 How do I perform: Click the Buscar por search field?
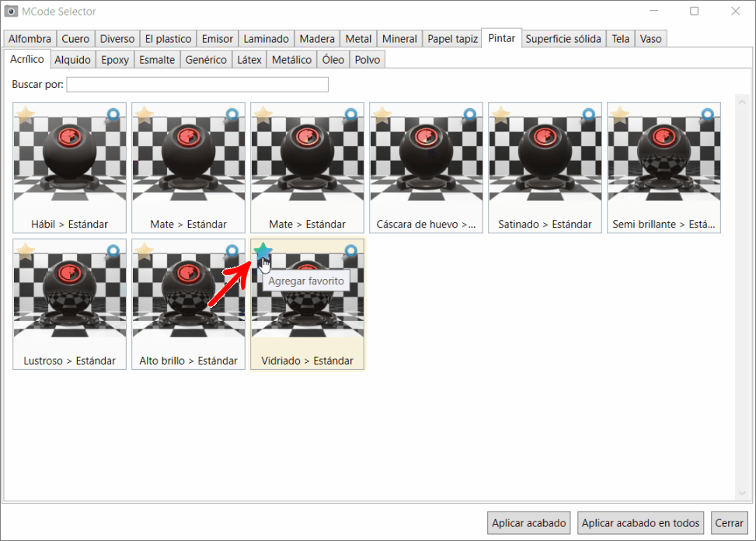click(197, 85)
